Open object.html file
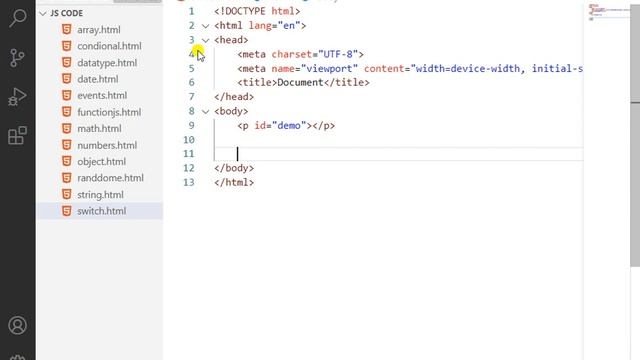This screenshot has width=640, height=360. point(101,162)
